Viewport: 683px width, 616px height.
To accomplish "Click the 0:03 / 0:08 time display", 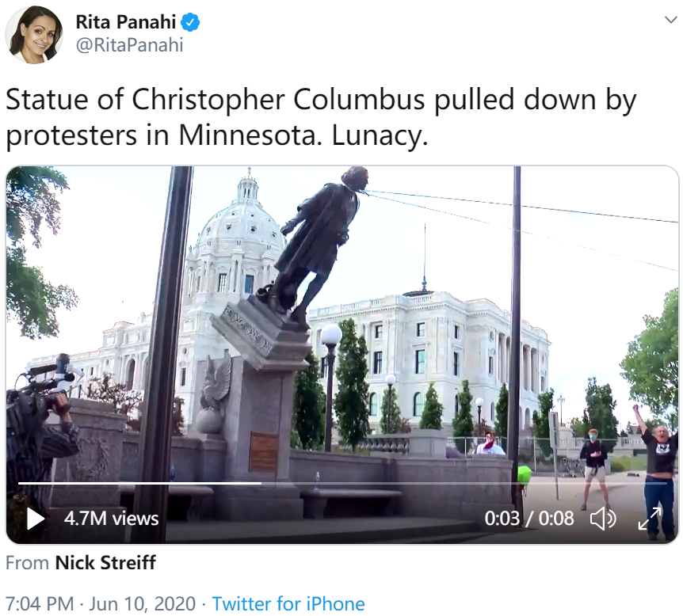I will pyautogui.click(x=528, y=519).
